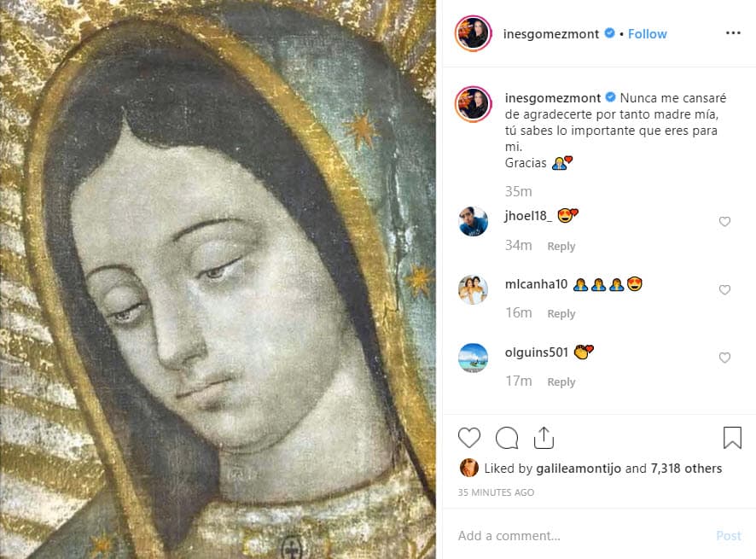756x559 pixels.
Task: Submit your comment with the Post button
Action: pyautogui.click(x=729, y=536)
